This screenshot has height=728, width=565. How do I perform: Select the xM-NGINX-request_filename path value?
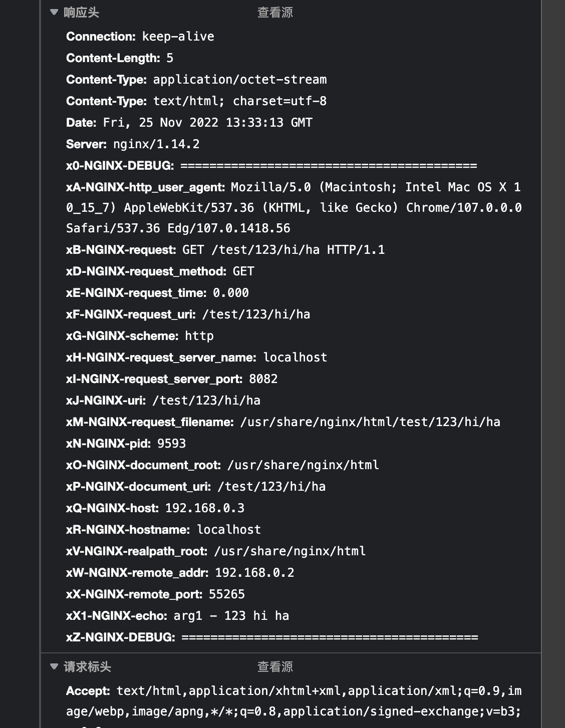click(370, 422)
